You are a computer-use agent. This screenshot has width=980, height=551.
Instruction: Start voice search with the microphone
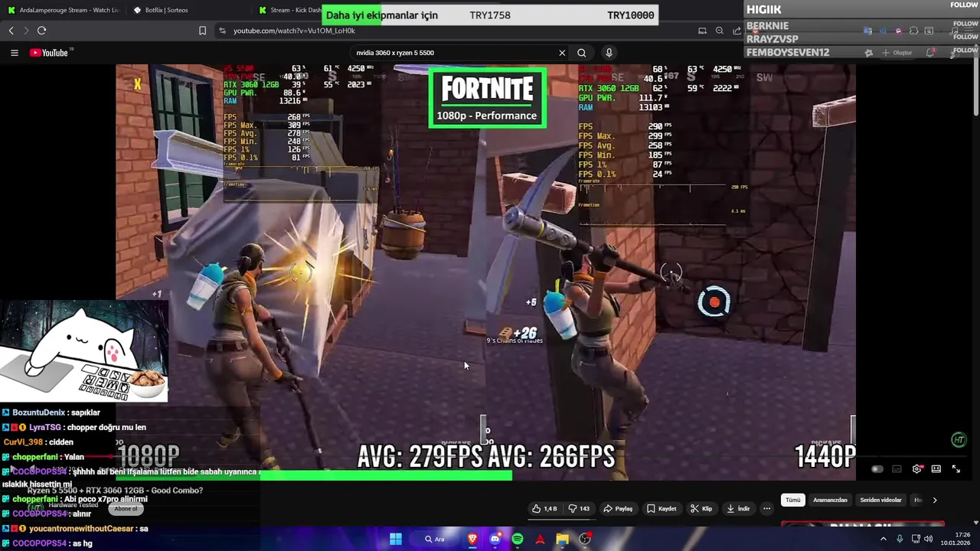tap(609, 53)
